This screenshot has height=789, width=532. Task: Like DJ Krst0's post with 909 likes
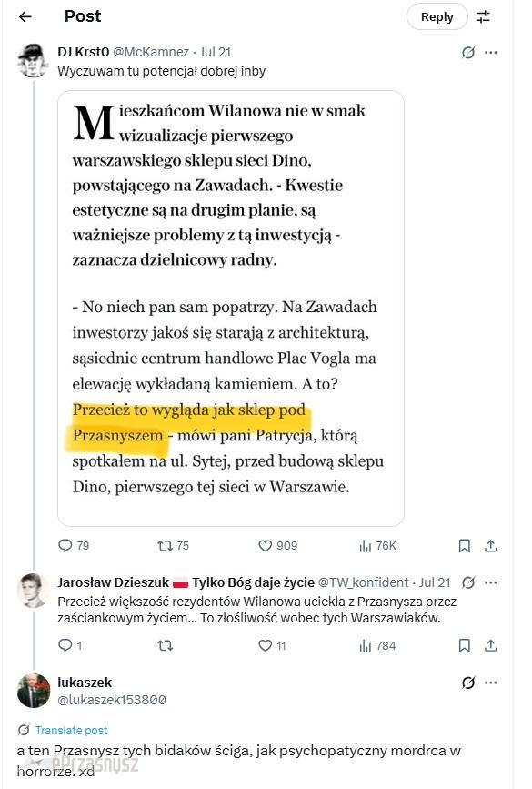[x=277, y=545]
